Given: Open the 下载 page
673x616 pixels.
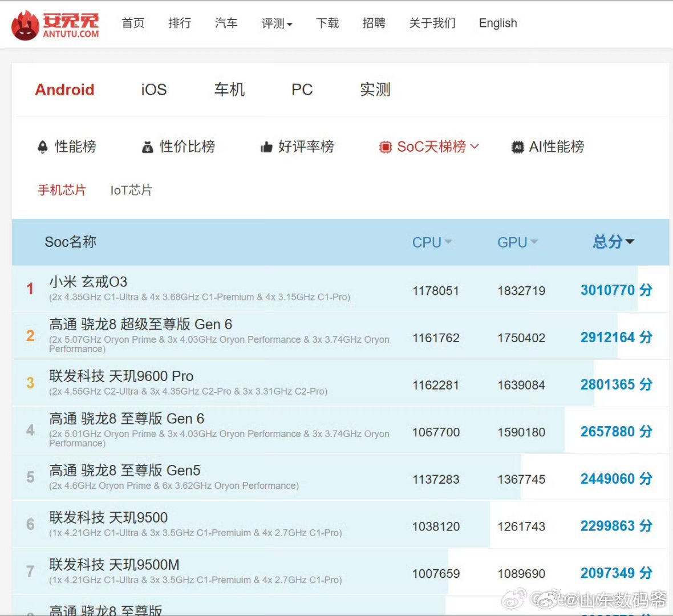Looking at the screenshot, I should 327,23.
